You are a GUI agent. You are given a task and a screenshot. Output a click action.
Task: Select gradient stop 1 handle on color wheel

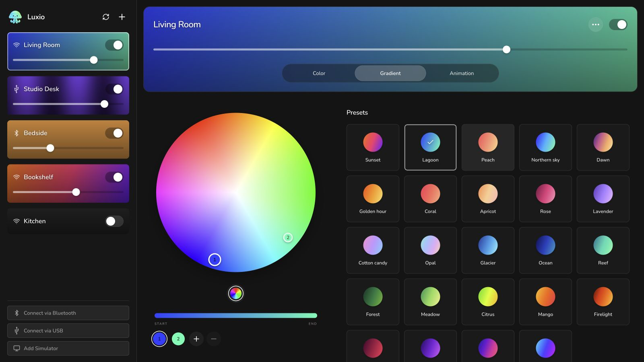coord(215,259)
